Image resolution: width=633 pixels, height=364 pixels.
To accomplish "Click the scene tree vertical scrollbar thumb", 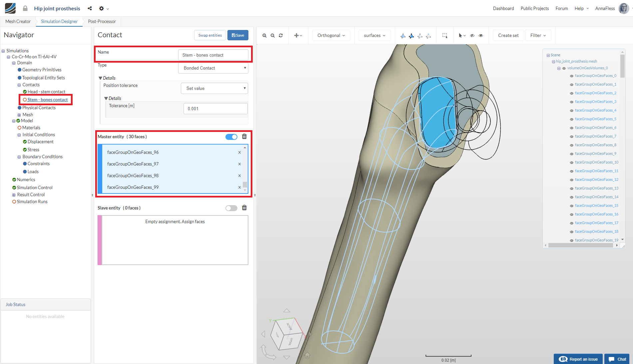I will coord(623,66).
